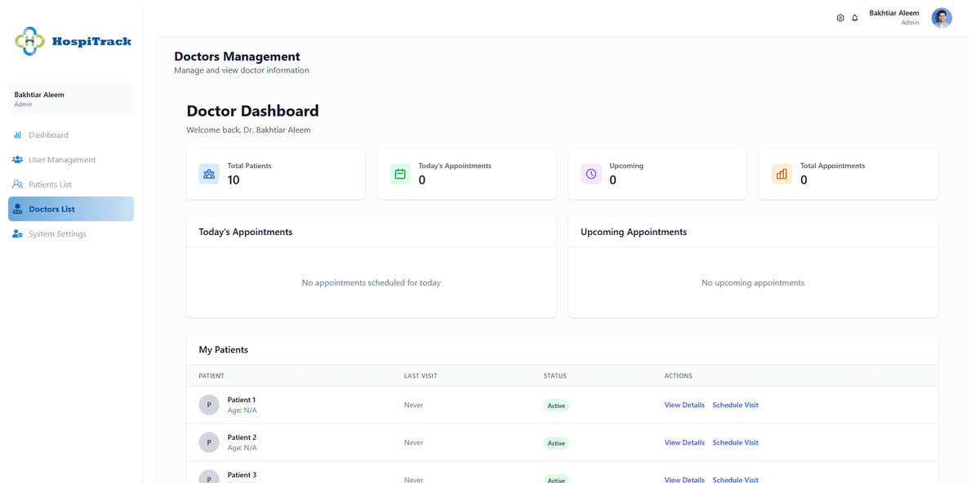Click the settings gear icon in header
The height and width of the screenshot is (483, 980).
pos(840,18)
